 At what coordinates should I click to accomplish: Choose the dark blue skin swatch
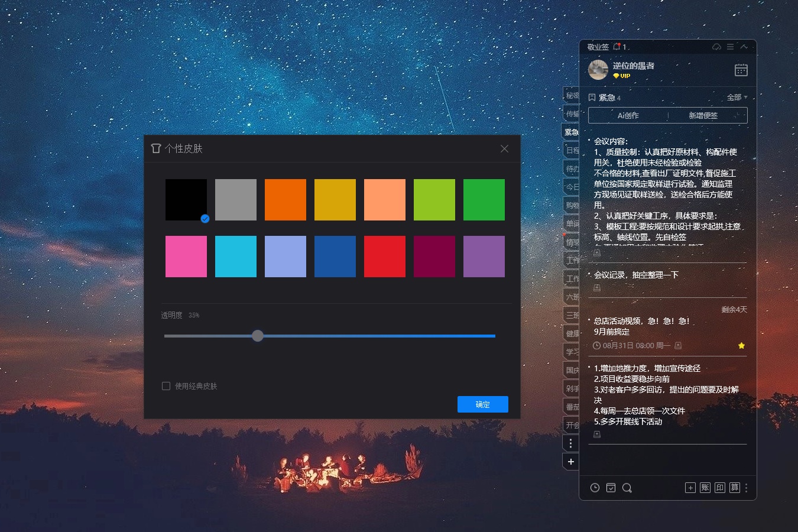point(335,257)
